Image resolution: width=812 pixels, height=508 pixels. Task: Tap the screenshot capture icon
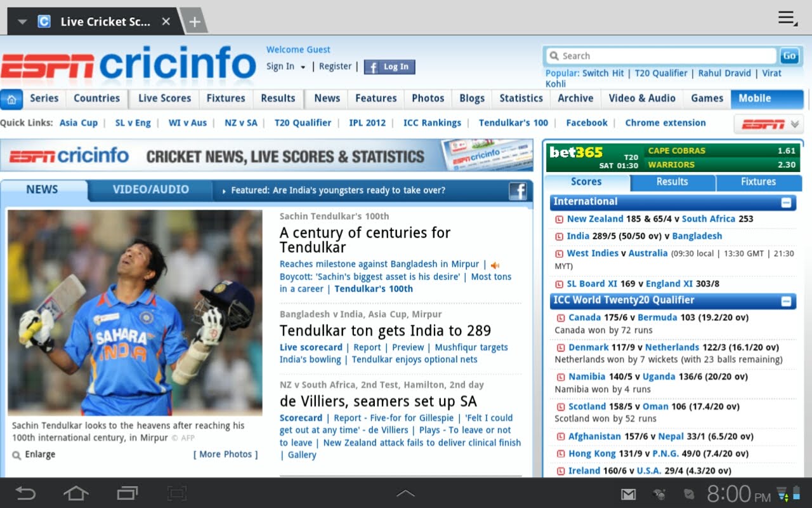point(177,493)
